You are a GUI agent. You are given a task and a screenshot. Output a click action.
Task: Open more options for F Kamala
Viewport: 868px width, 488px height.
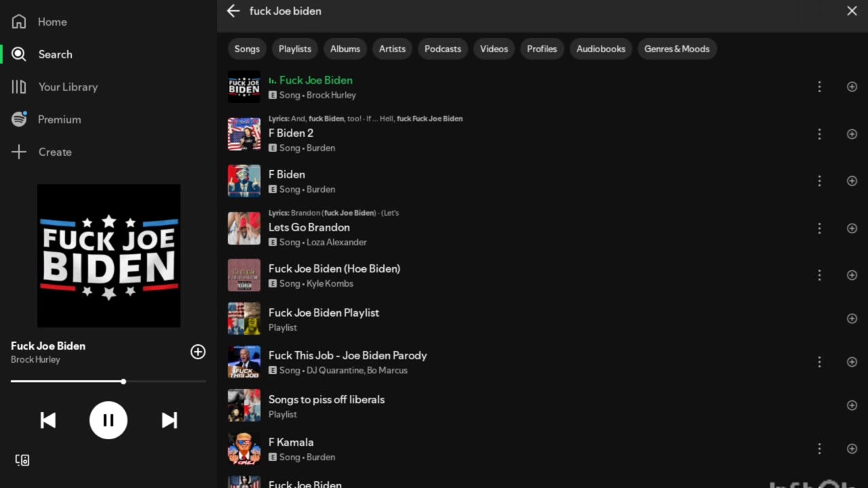tap(819, 449)
